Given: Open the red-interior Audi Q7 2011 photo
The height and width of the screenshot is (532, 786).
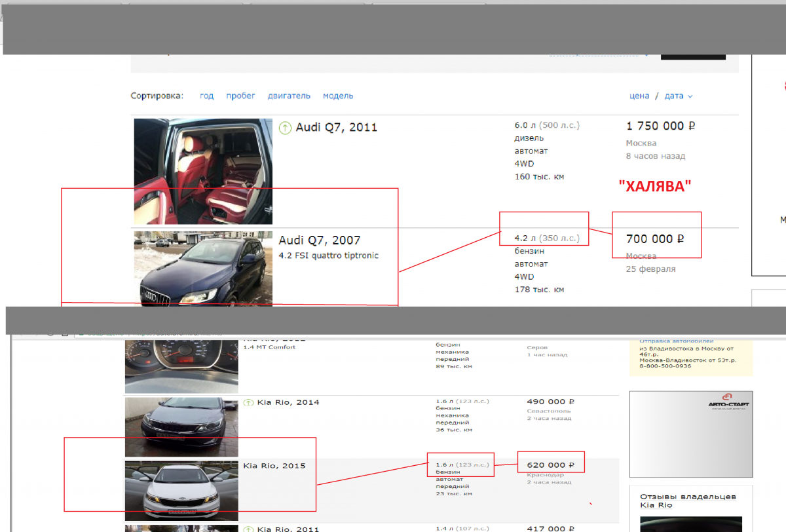Looking at the screenshot, I should (203, 172).
